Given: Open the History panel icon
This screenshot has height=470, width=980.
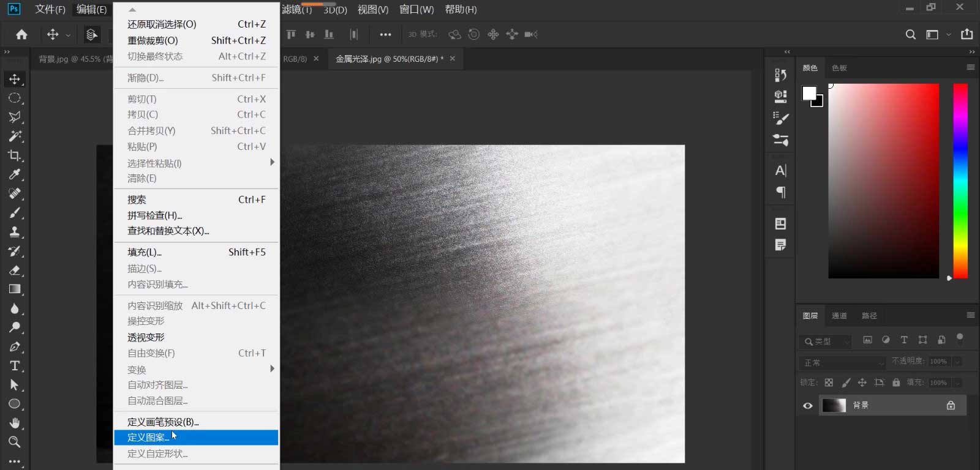Looking at the screenshot, I should coord(780,75).
